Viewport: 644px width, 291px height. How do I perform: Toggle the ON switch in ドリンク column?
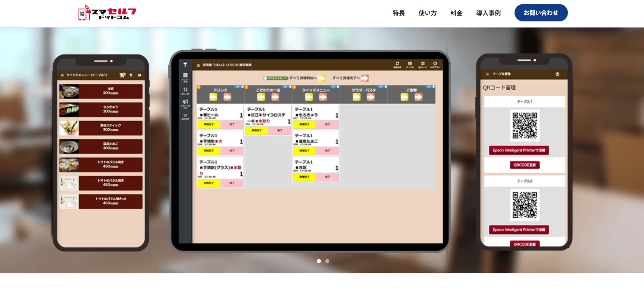[x=239, y=87]
